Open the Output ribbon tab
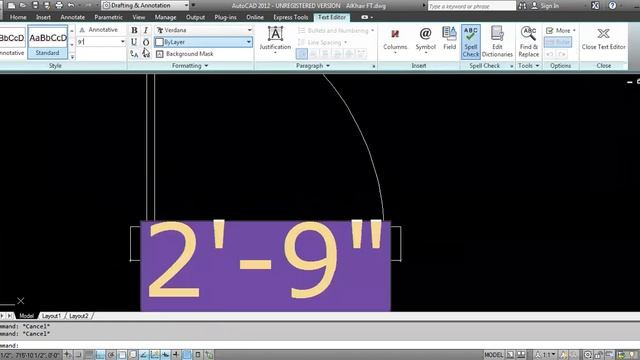640x360 pixels. coord(196,17)
